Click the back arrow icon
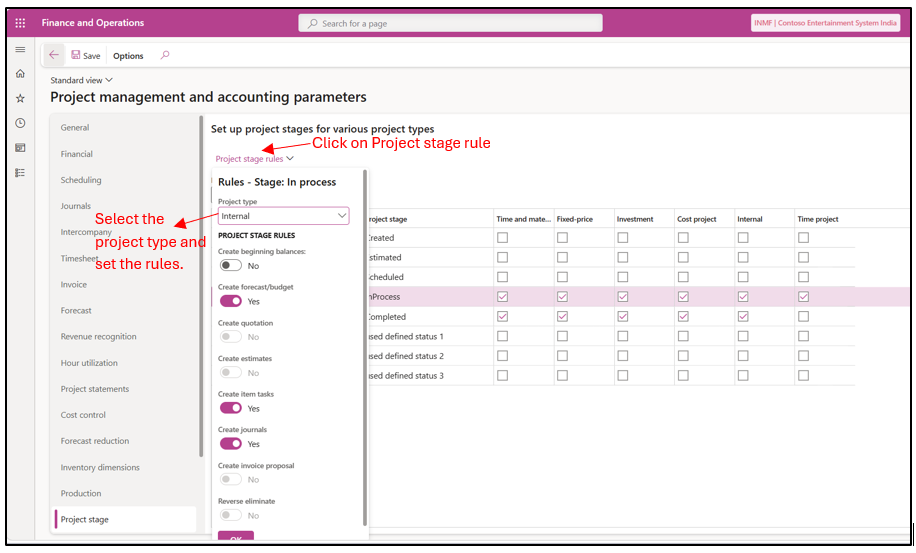 54,55
